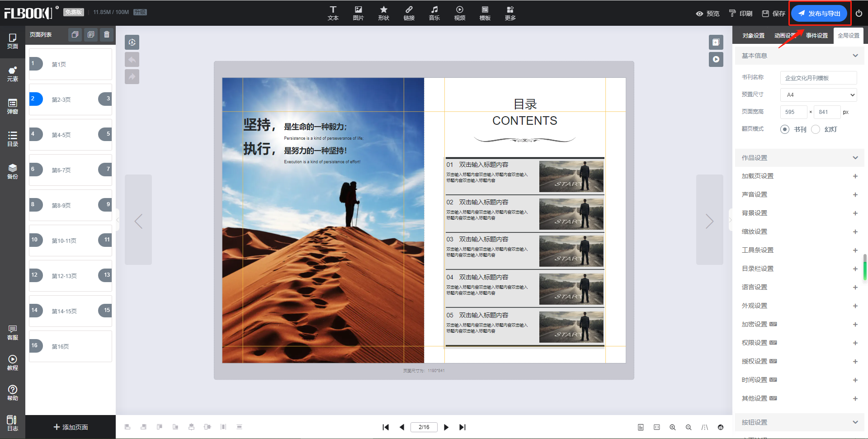Image resolution: width=868 pixels, height=439 pixels.
Task: Open 帮助 help in sidebar
Action: [x=13, y=393]
